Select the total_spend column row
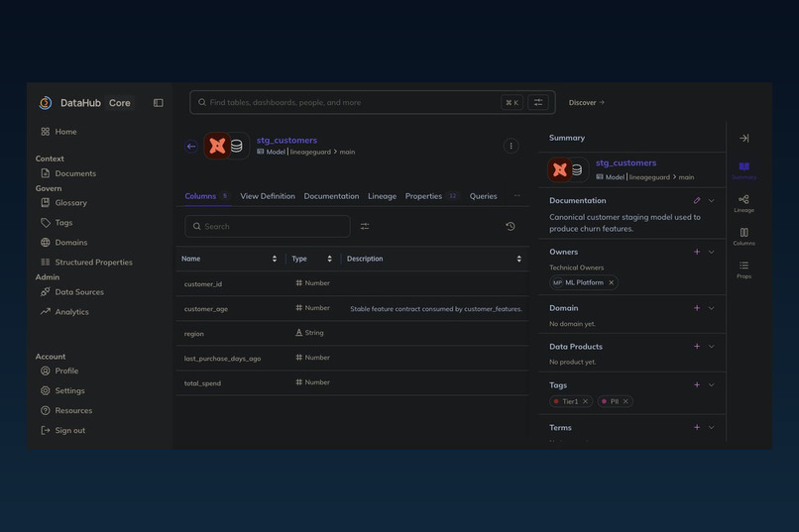Screen dimensions: 799x532 click(353, 382)
